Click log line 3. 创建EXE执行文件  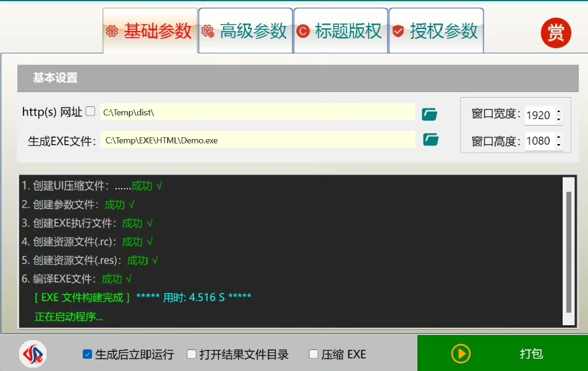(x=87, y=223)
